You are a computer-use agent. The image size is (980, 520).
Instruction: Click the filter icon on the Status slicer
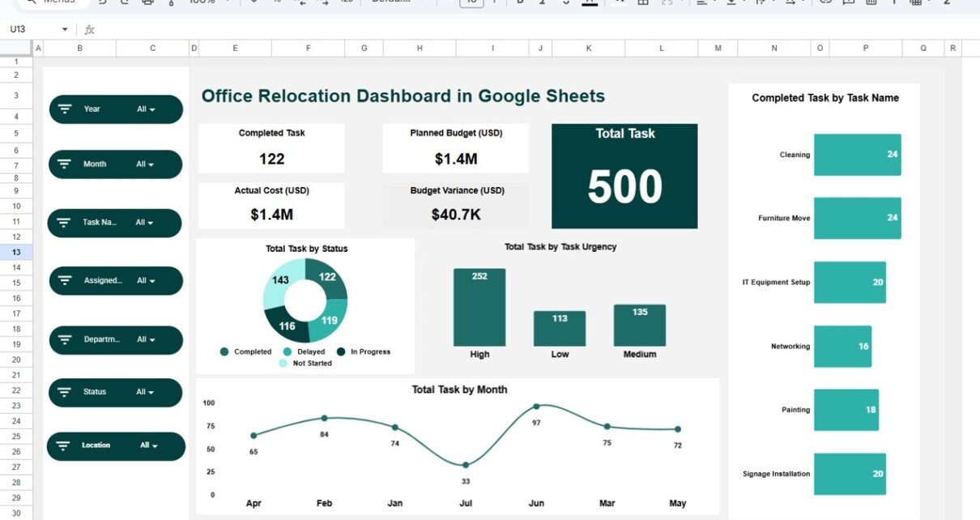point(66,392)
